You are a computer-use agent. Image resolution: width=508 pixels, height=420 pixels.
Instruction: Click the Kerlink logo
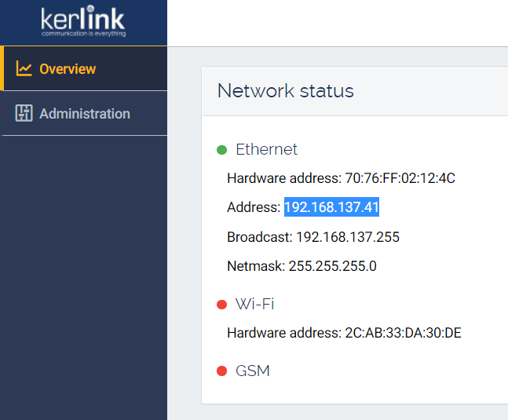pos(83,20)
